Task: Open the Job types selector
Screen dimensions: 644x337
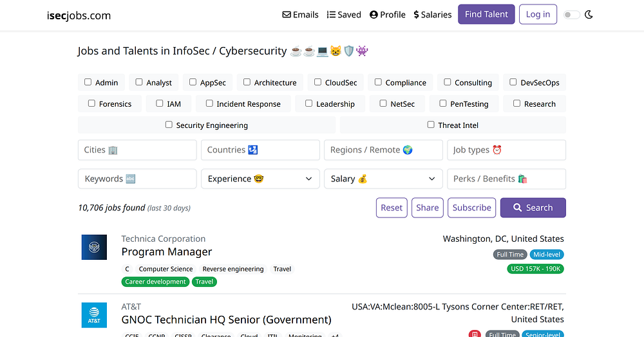Action: 506,150
